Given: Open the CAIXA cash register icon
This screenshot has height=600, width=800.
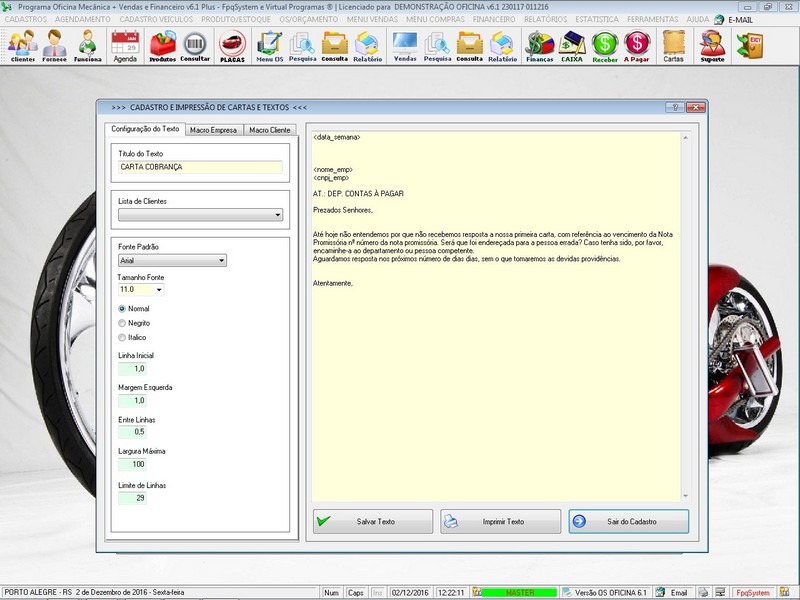Looking at the screenshot, I should coord(572,46).
